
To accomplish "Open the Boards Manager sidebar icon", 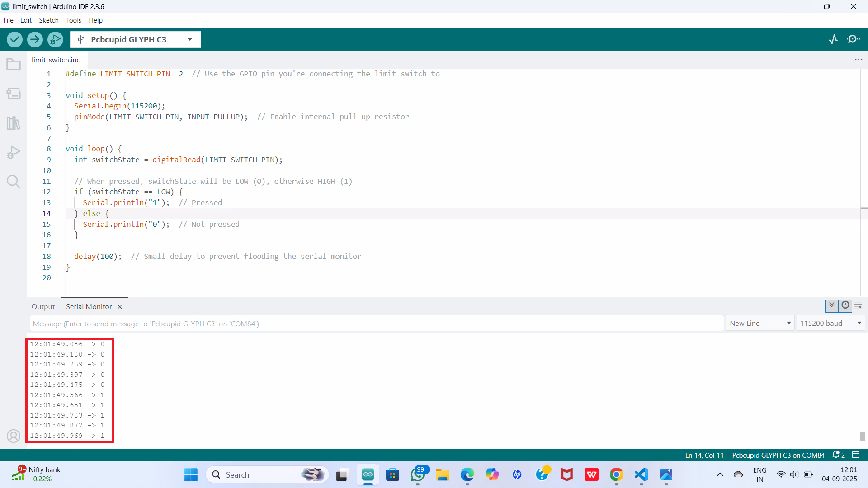I will point(14,94).
